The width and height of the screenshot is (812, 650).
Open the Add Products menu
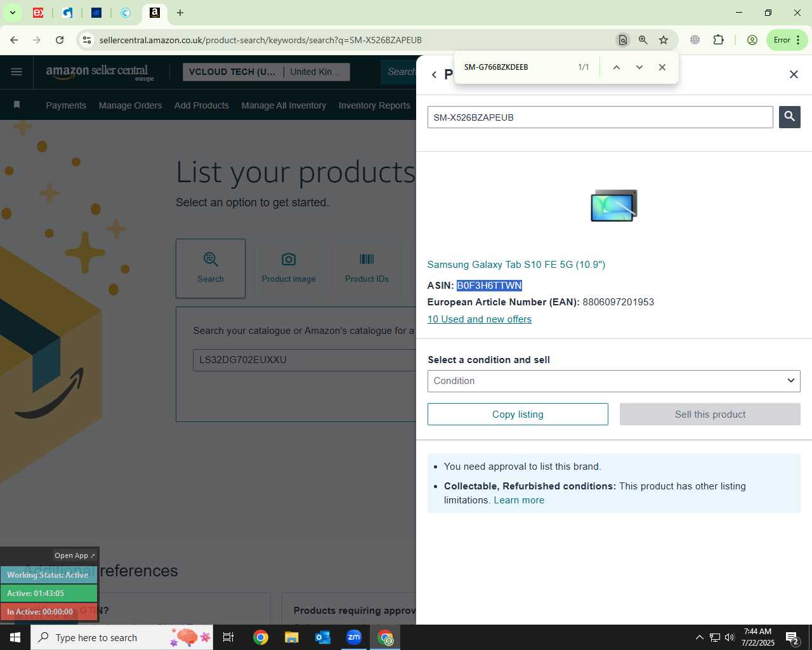[x=202, y=105]
